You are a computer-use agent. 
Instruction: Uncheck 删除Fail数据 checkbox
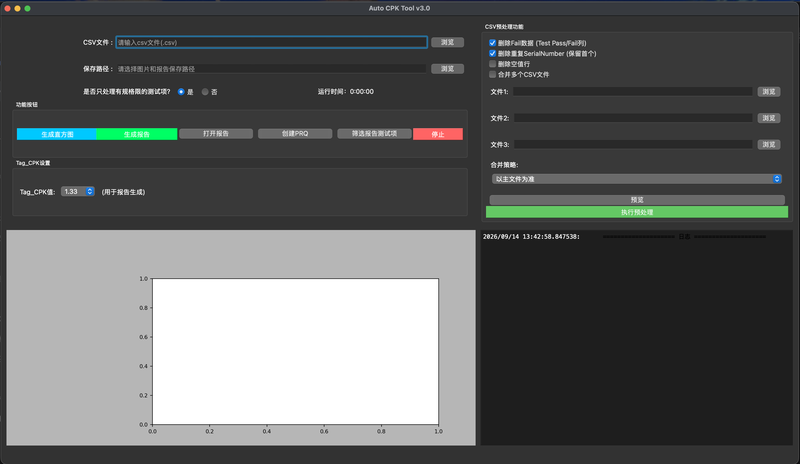coord(492,43)
